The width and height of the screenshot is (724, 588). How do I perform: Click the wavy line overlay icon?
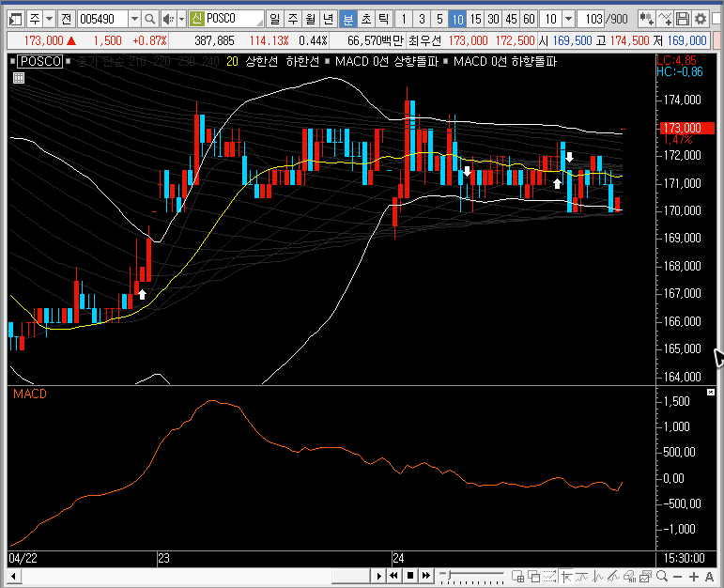click(582, 576)
